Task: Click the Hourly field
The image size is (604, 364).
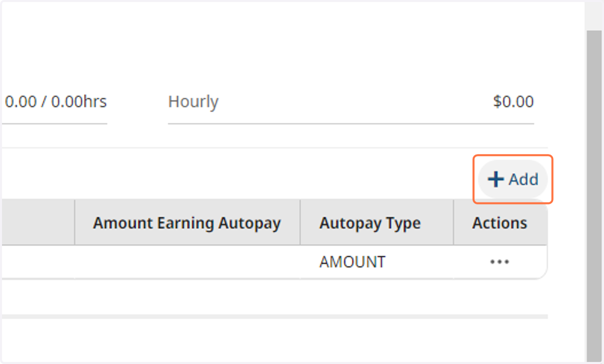Action: pyautogui.click(x=351, y=102)
